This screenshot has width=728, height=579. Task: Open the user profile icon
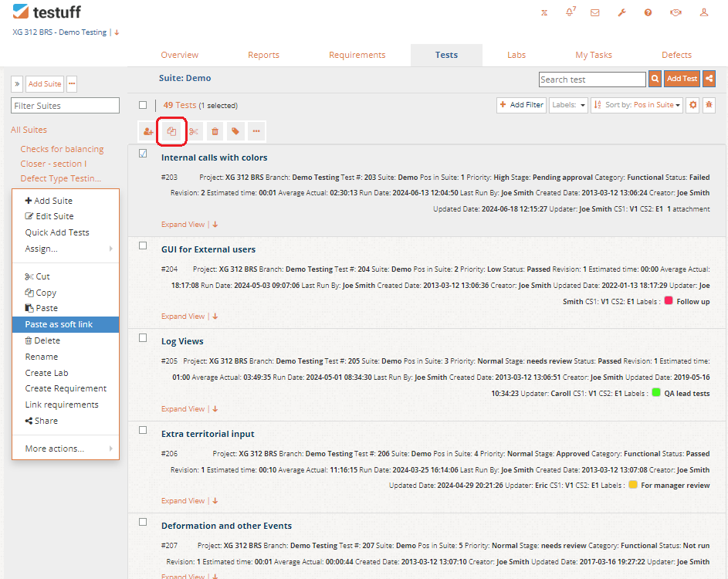[x=704, y=12]
